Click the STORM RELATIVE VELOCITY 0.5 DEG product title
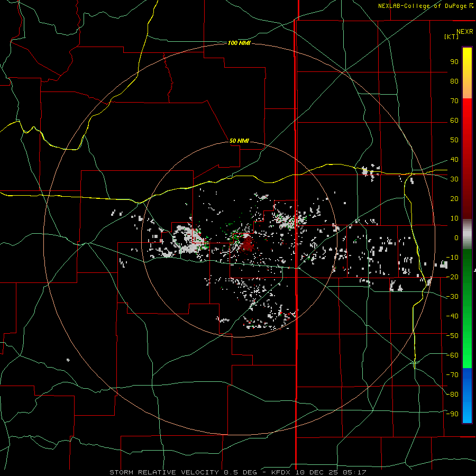Screen dimensions: 476x476 coord(183,472)
